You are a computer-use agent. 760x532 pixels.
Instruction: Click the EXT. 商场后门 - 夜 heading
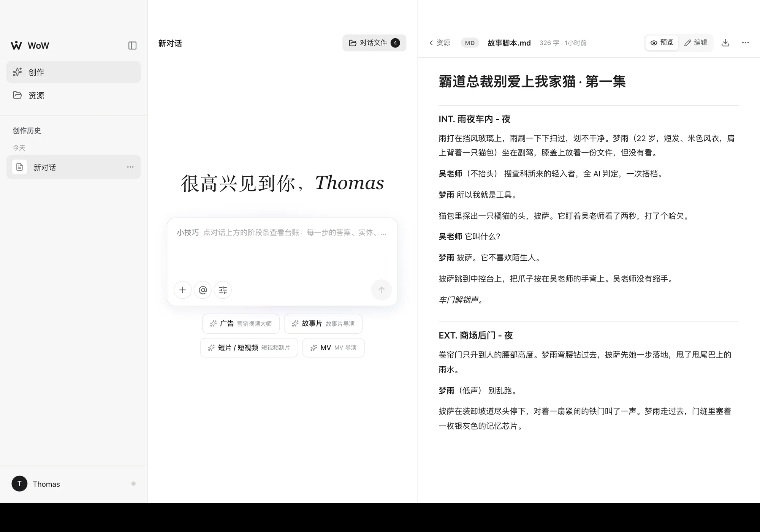[476, 336]
